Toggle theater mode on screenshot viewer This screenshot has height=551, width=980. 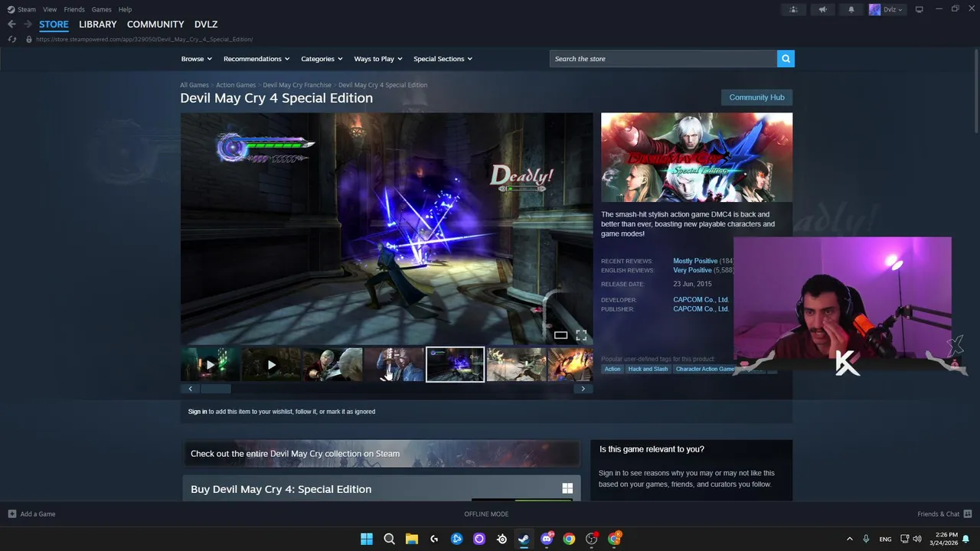[560, 335]
